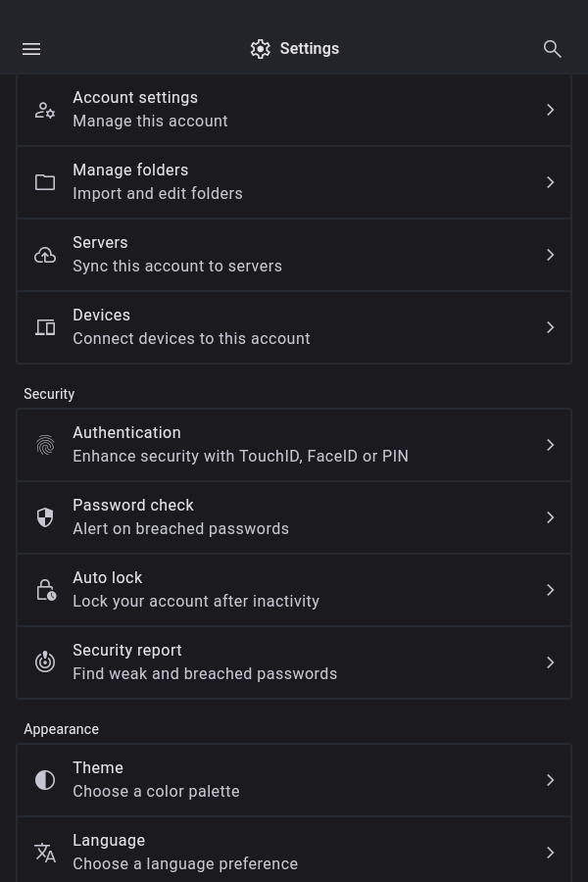This screenshot has width=588, height=882.
Task: Expand the Theme row chevron
Action: [x=551, y=780]
